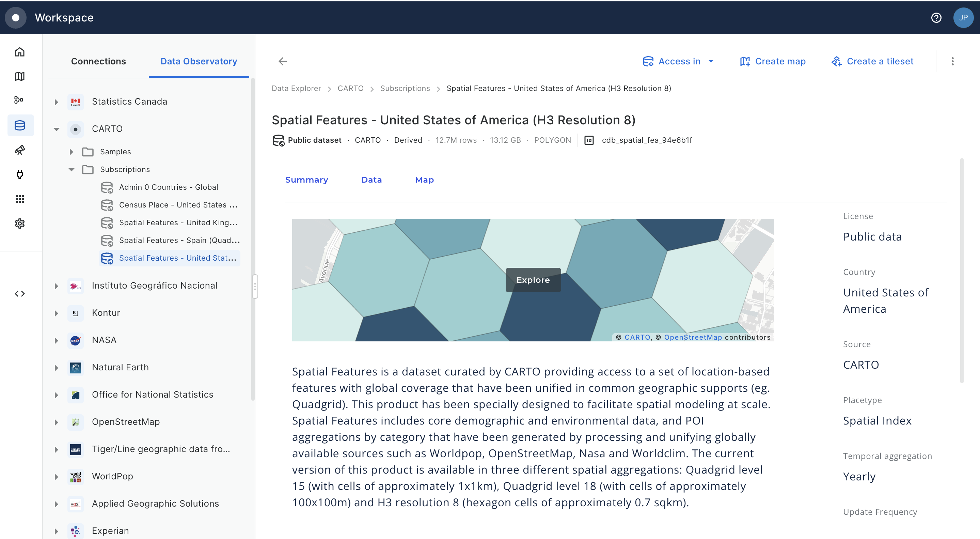
Task: Open the JP user avatar menu
Action: click(x=963, y=17)
